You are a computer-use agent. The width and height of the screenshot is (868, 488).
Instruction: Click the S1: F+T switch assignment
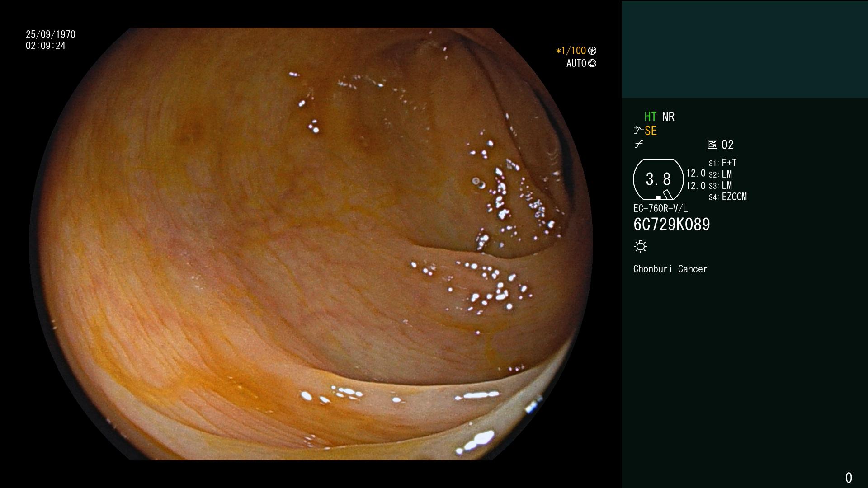723,163
